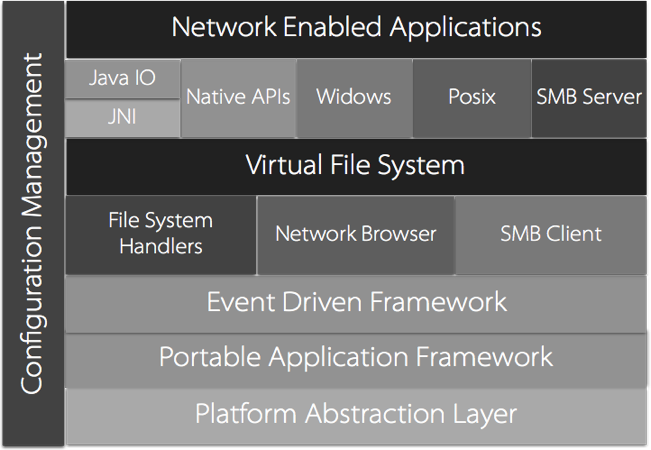651x450 pixels.
Task: Click the Platform Abstraction Layer block
Action: [x=356, y=414]
